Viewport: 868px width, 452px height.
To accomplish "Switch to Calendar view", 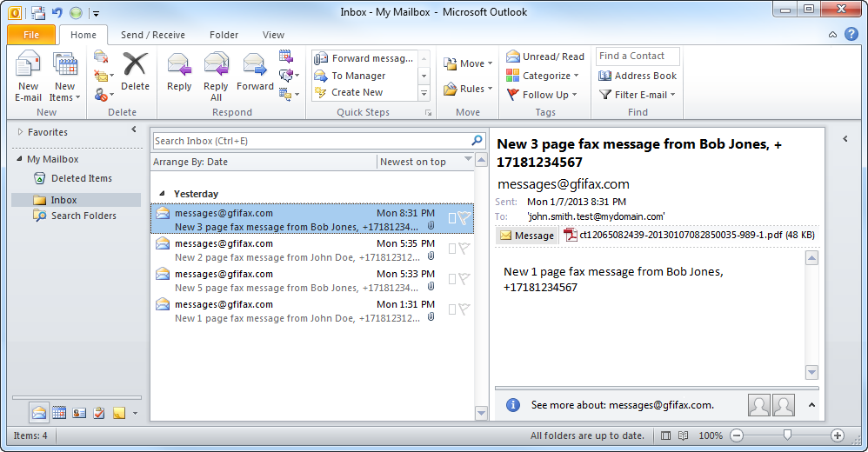I will click(x=59, y=413).
